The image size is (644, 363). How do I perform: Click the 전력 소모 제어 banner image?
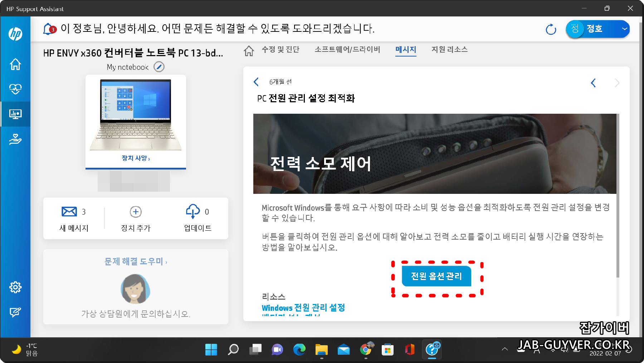(x=435, y=154)
